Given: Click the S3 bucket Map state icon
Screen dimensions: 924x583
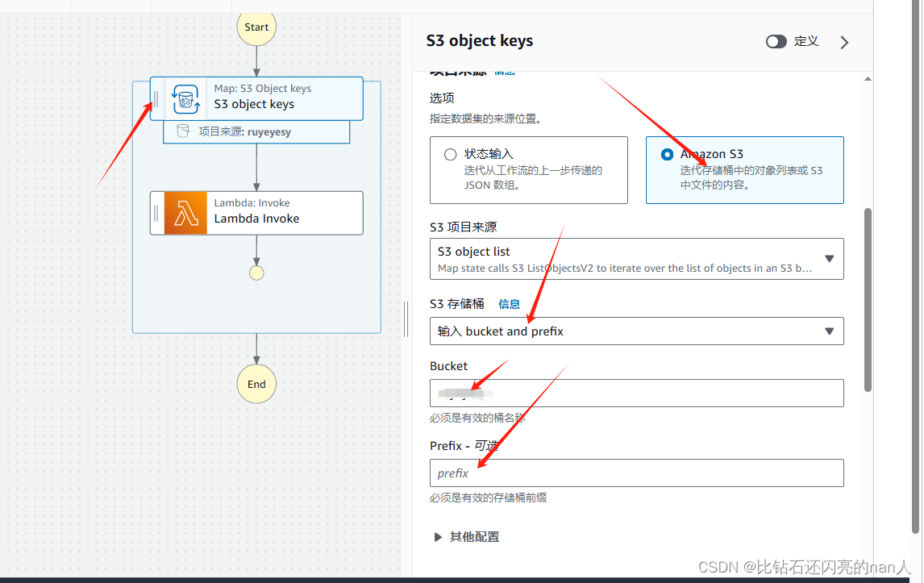Looking at the screenshot, I should [x=185, y=99].
